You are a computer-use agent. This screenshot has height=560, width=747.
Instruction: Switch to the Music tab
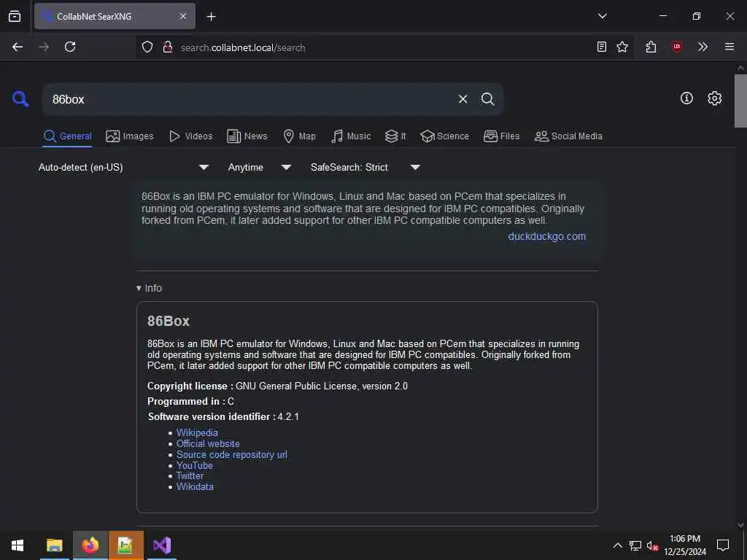(351, 136)
